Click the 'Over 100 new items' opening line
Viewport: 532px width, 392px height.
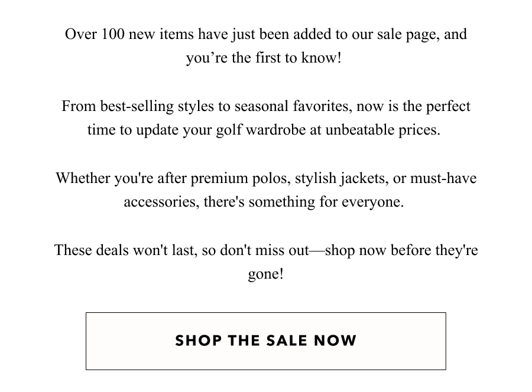266,34
